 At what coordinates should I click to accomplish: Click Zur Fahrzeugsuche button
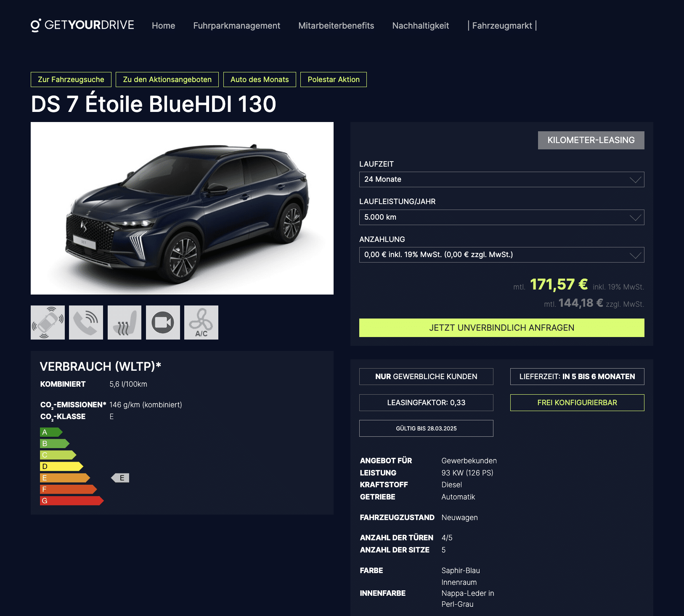tap(71, 80)
